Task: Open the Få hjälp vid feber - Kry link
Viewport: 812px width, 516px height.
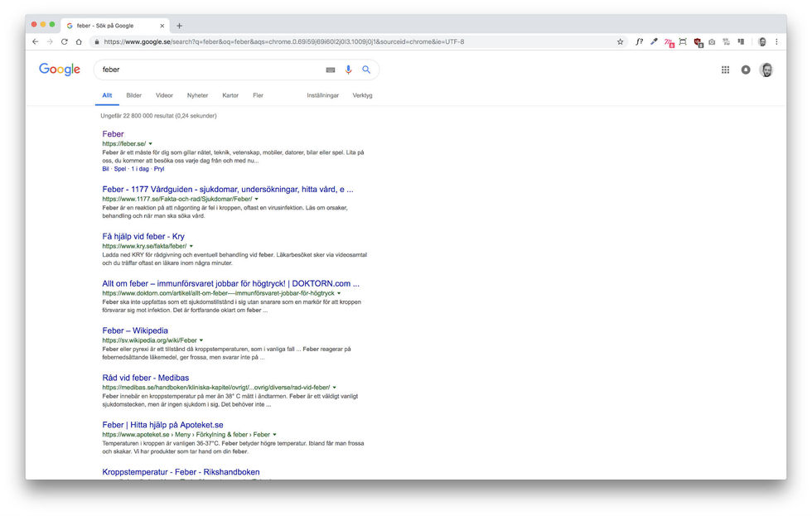Action: 143,235
